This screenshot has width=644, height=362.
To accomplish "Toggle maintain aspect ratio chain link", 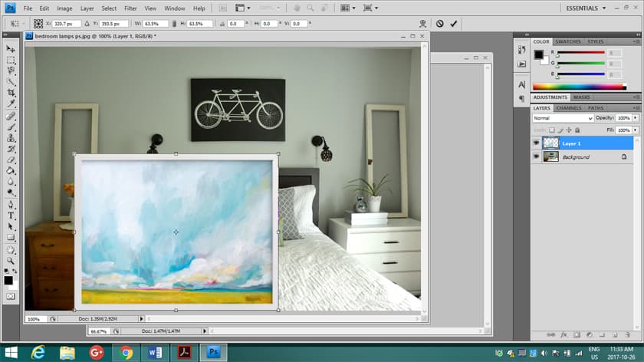I will point(174,24).
